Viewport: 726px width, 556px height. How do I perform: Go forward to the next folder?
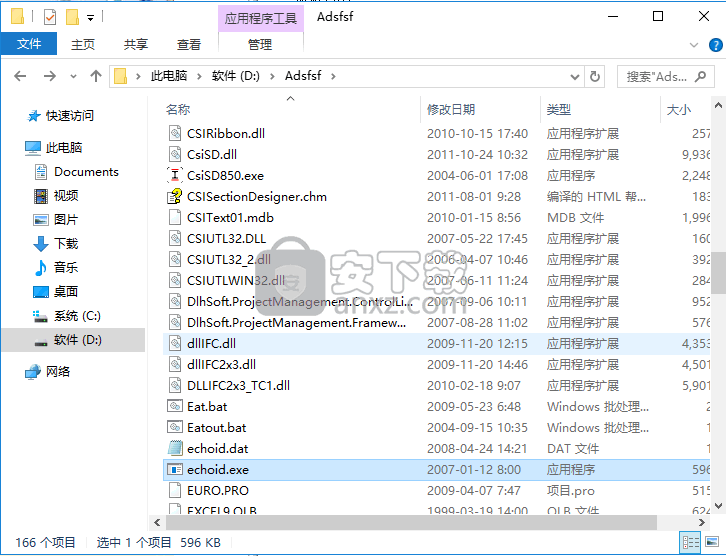50,76
